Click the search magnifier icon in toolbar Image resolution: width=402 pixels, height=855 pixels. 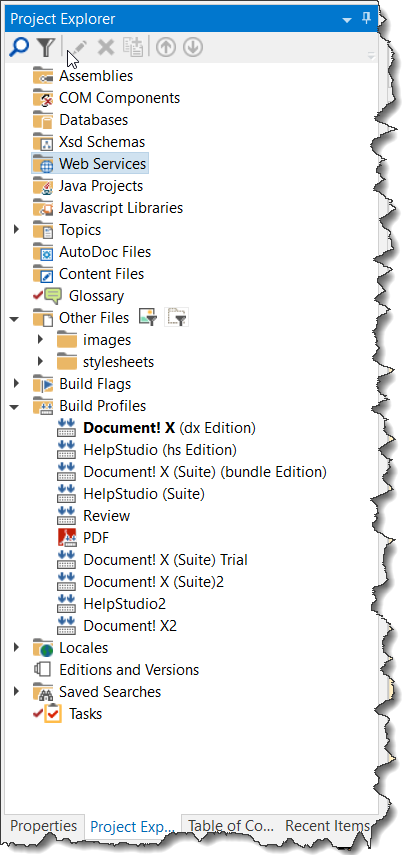tap(19, 47)
